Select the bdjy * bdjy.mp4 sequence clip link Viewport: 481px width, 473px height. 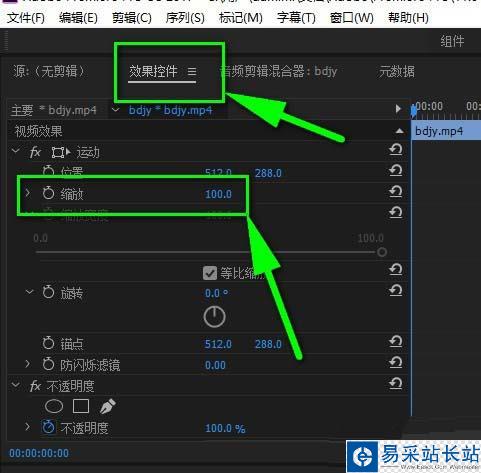click(170, 110)
